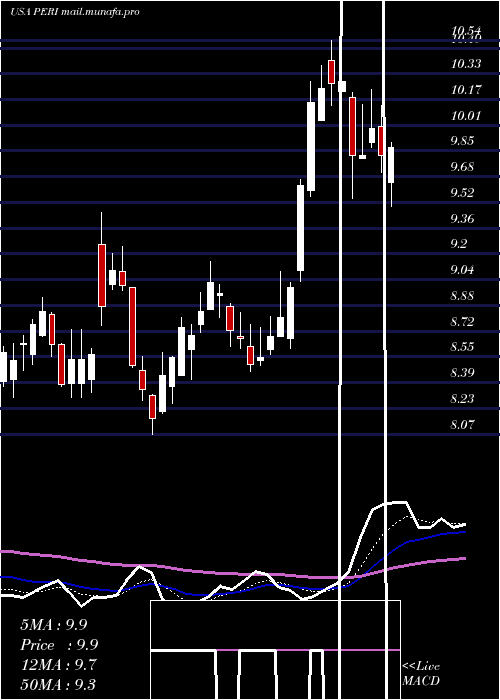Click the '12MA : 9.7' legend entry
500x700 pixels.
[x=58, y=665]
